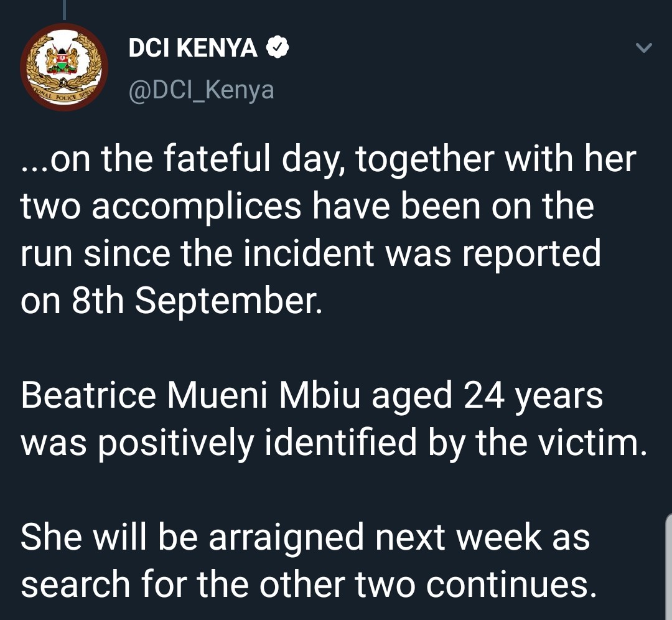Click the words 'two accomplices' in the tweet

point(161,206)
